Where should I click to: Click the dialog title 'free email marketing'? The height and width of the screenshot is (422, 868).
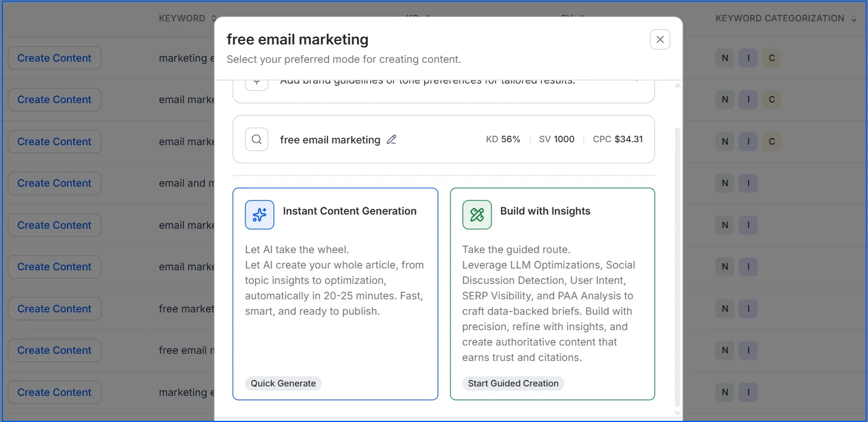298,40
